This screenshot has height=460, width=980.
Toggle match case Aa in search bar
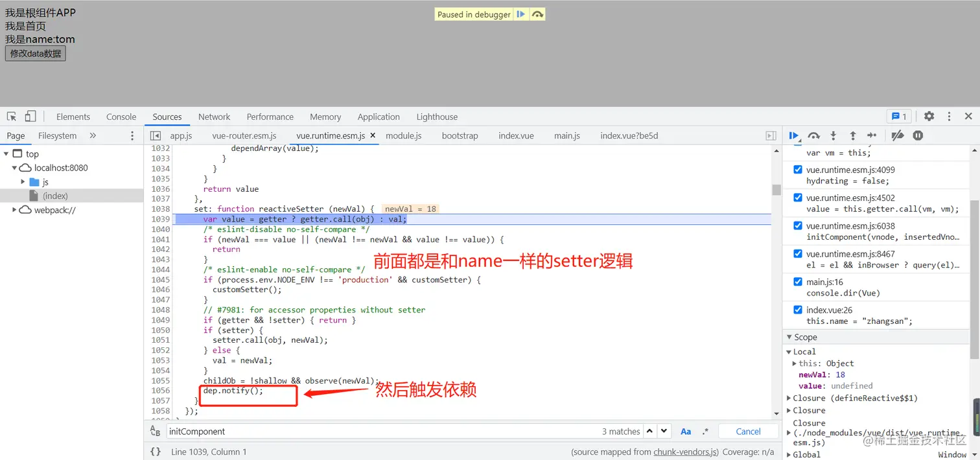(x=686, y=431)
